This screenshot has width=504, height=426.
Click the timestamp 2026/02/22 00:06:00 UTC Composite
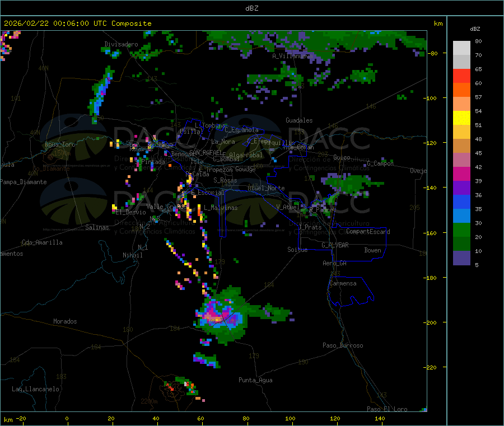77,24
